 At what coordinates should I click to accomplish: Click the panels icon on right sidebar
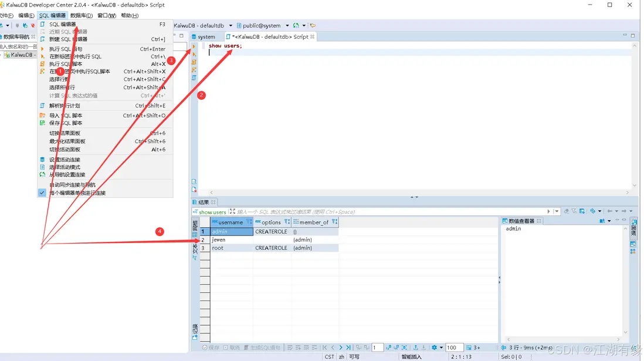[x=633, y=227]
